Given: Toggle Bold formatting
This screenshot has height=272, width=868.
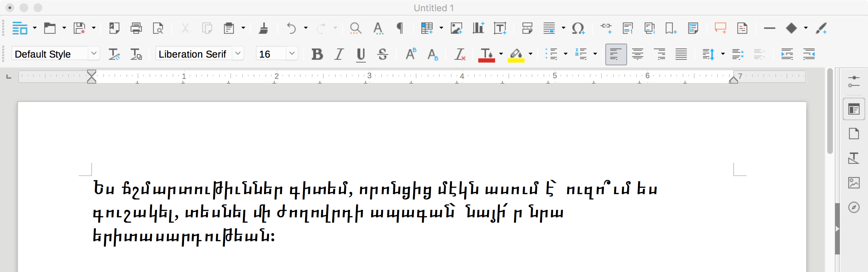Looking at the screenshot, I should coord(317,54).
